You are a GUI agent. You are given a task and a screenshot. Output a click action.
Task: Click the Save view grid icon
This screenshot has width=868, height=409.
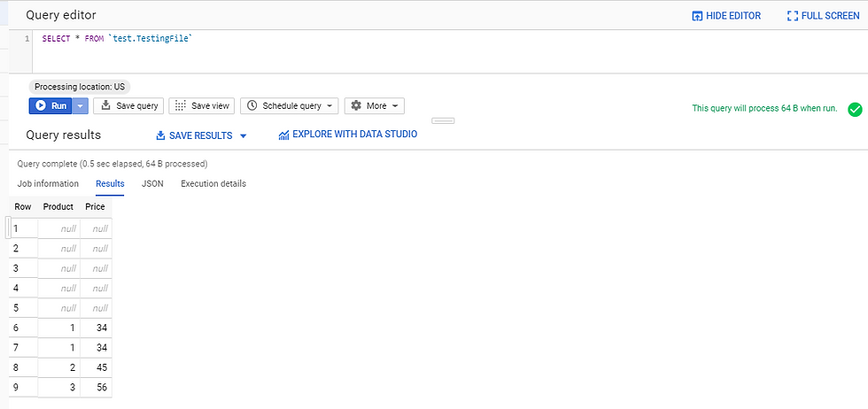coord(180,105)
